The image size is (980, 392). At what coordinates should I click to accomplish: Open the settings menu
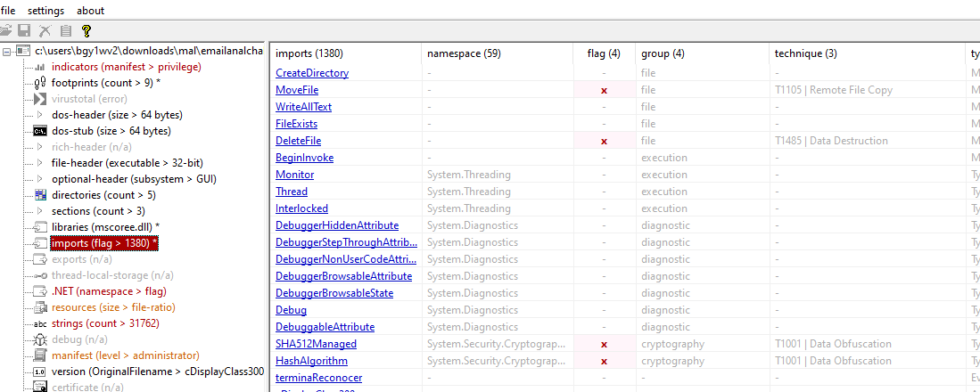(x=45, y=11)
